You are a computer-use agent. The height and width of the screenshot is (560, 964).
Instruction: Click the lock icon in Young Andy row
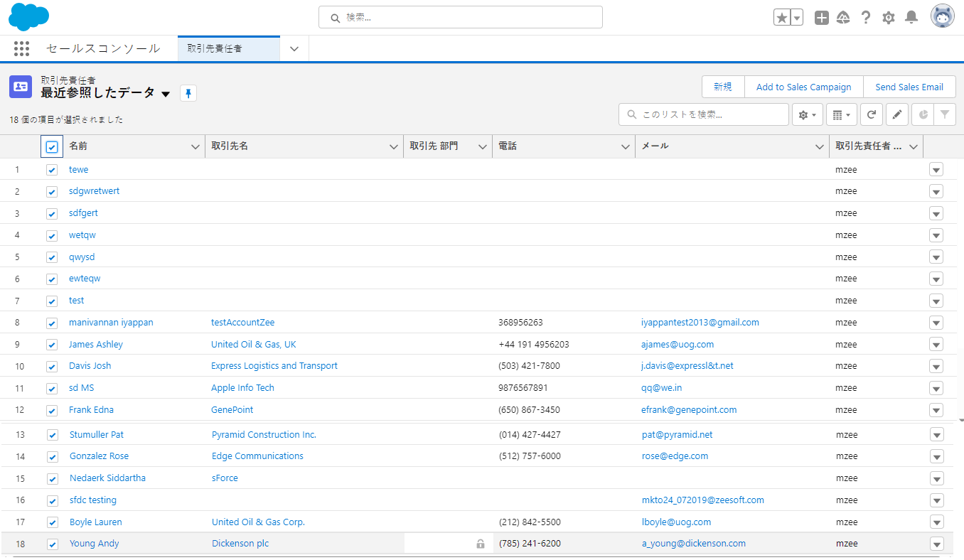[x=481, y=544]
